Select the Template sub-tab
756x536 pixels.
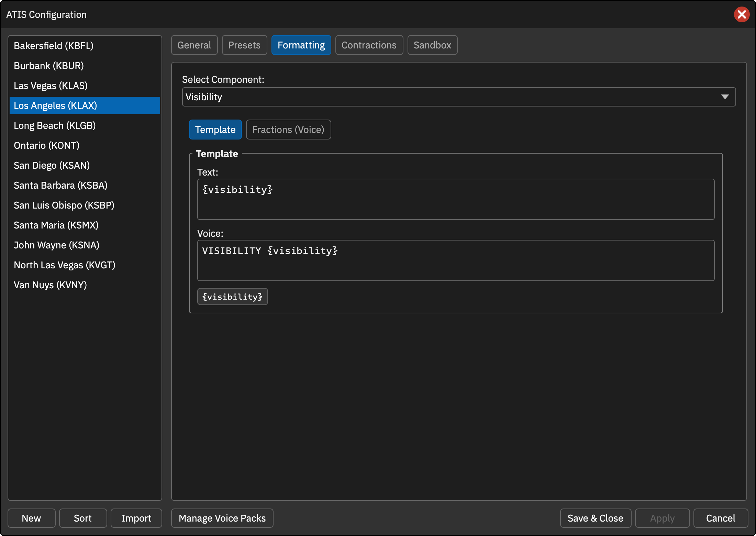click(215, 130)
